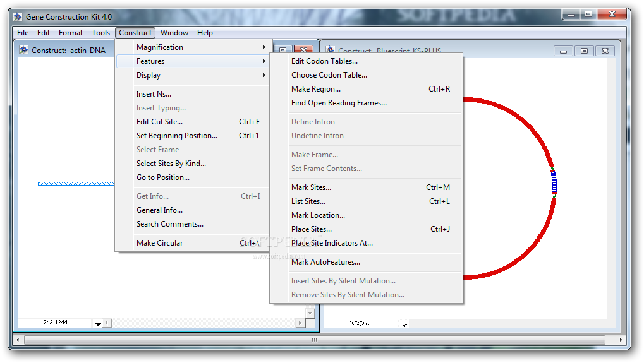Open the Edit menu
This screenshot has width=644, height=363.
44,33
